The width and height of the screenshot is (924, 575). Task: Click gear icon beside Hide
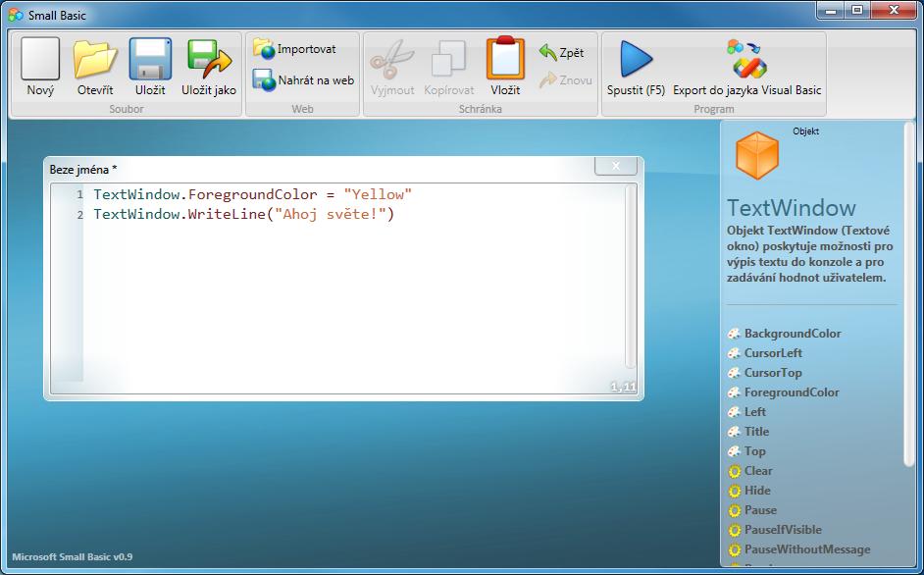[734, 491]
